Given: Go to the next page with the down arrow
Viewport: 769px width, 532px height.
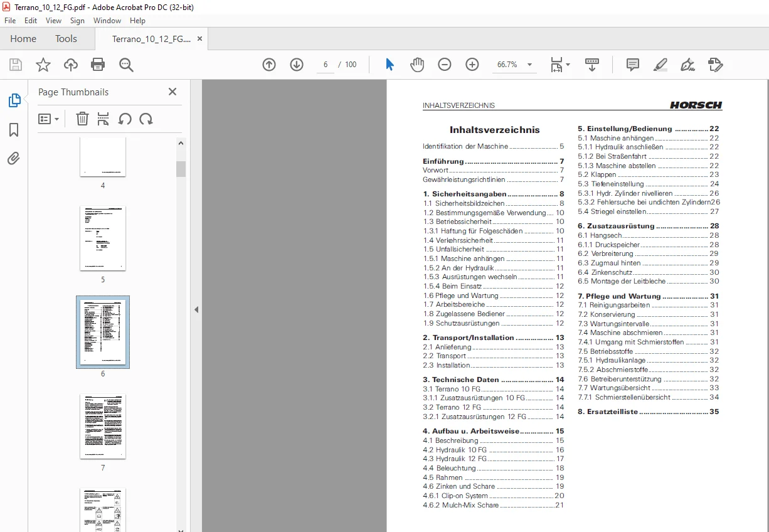Looking at the screenshot, I should coord(297,65).
